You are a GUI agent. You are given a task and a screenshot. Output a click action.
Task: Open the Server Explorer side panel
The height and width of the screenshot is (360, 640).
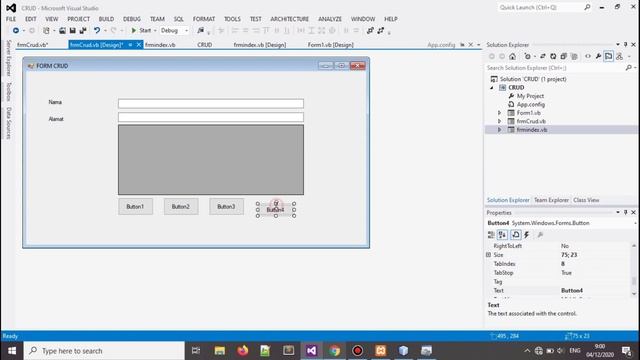(9, 58)
